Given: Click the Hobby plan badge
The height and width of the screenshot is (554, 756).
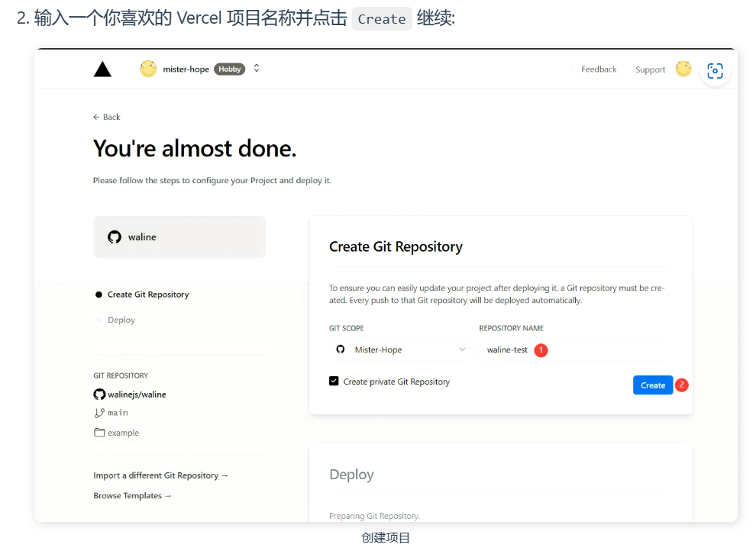Looking at the screenshot, I should pos(230,69).
